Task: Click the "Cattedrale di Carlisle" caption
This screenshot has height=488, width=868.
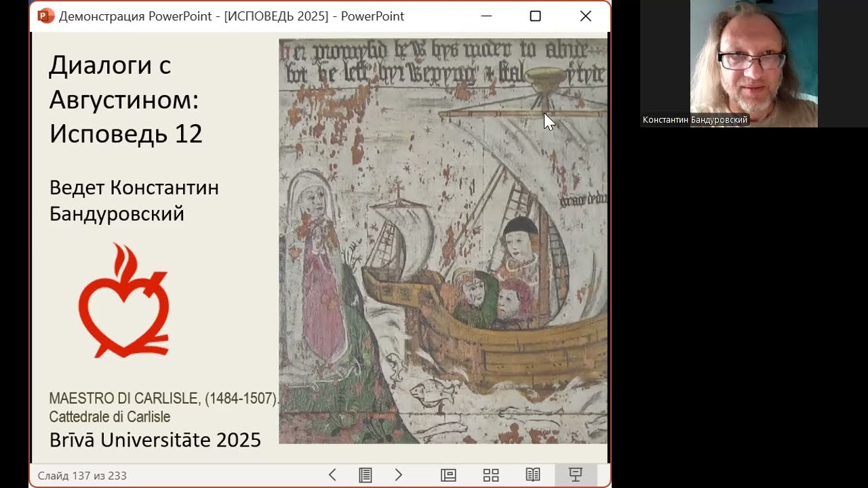Action: (110, 417)
